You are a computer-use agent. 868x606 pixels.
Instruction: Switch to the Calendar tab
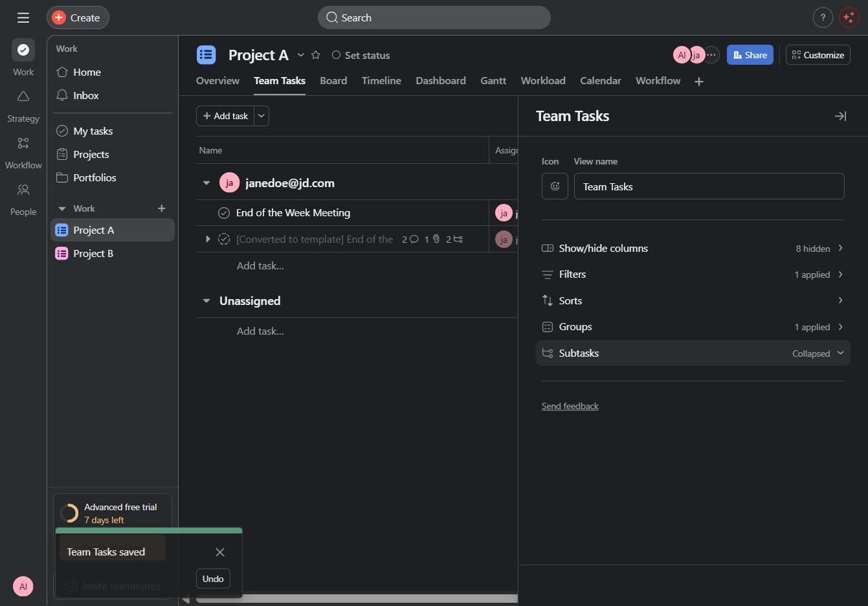pos(601,81)
